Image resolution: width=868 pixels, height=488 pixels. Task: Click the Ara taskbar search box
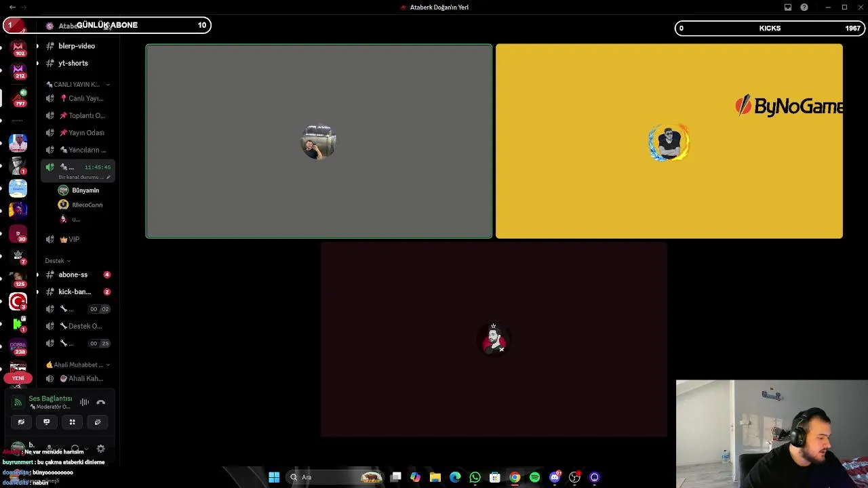pos(335,477)
